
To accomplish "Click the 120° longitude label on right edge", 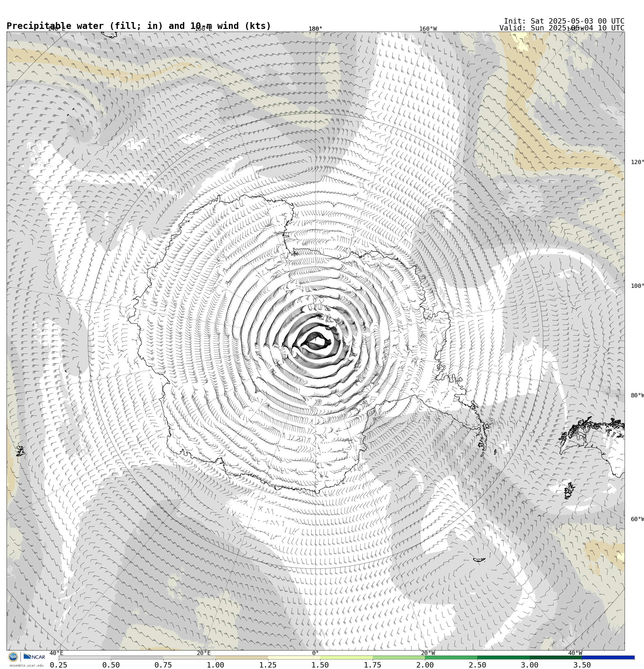I will click(x=637, y=162).
